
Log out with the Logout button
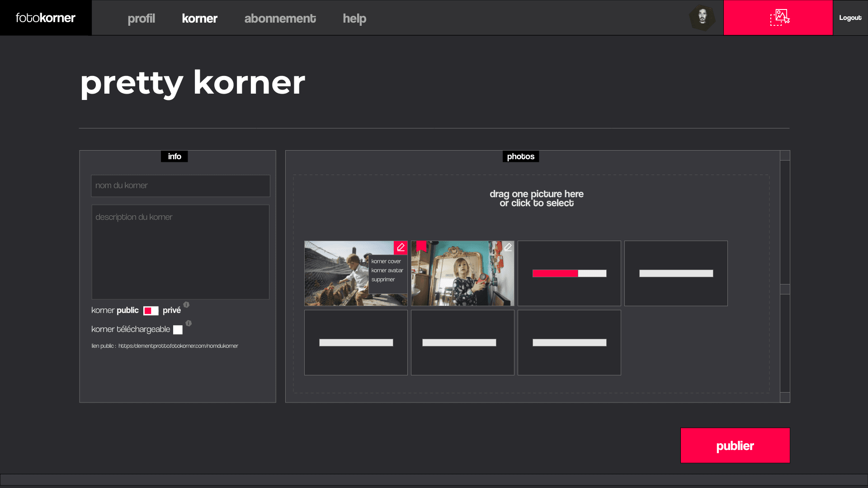(x=850, y=18)
